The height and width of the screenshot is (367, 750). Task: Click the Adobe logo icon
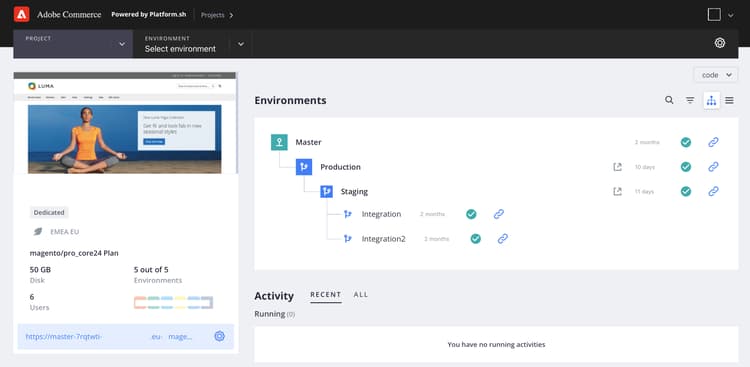click(22, 14)
